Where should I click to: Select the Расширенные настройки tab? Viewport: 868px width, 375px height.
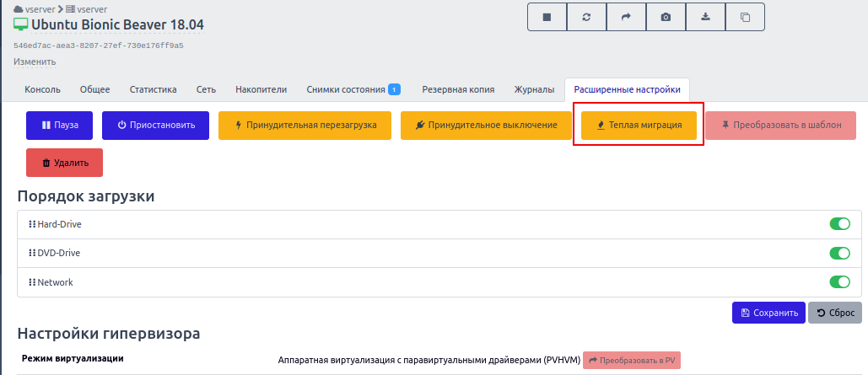pyautogui.click(x=628, y=89)
